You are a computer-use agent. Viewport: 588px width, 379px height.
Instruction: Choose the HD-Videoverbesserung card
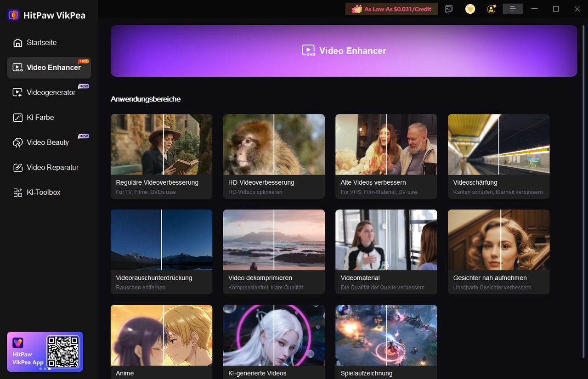[x=274, y=156]
